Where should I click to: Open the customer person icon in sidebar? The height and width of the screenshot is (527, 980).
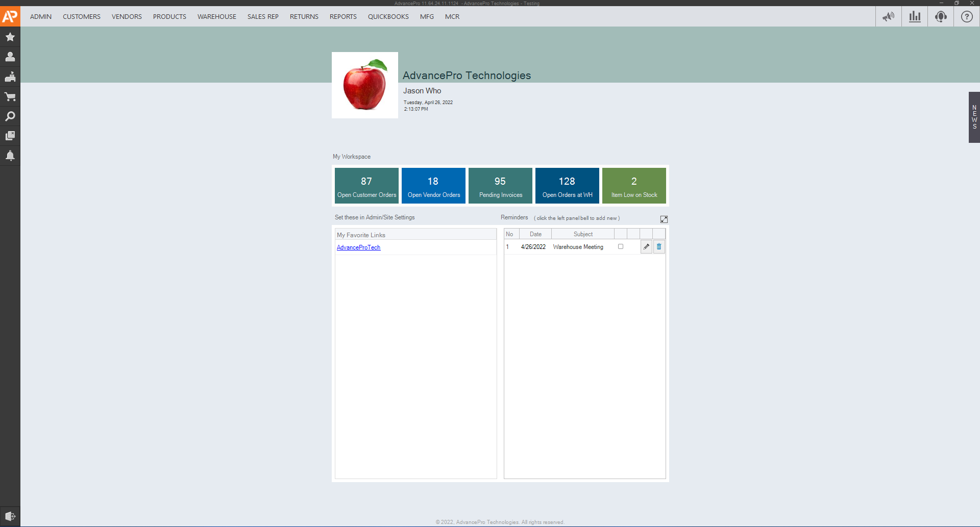pos(10,57)
